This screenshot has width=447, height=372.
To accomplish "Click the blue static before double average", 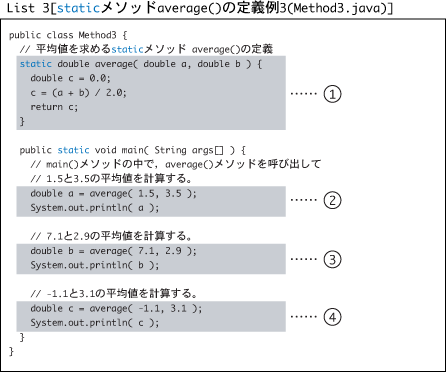I will point(36,64).
